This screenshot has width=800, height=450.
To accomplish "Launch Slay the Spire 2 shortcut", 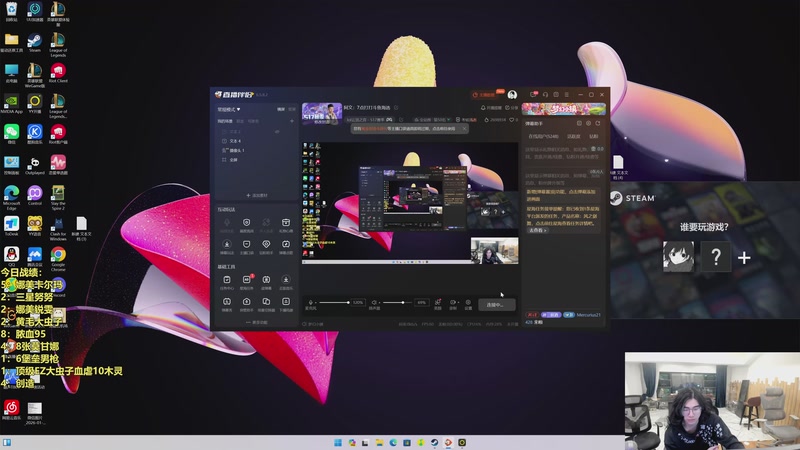I will [58, 197].
